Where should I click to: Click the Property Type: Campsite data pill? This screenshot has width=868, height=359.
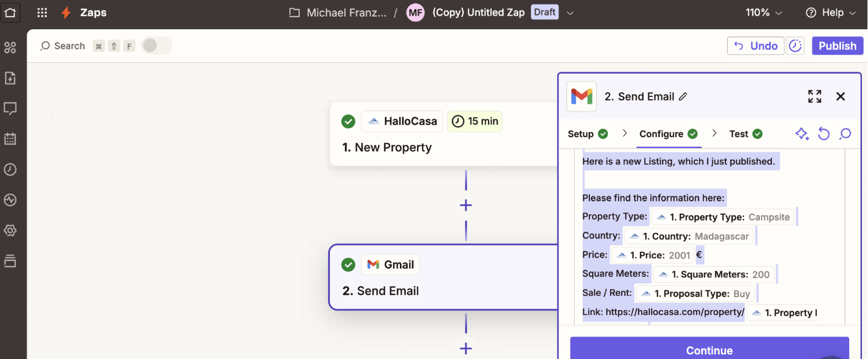(723, 217)
